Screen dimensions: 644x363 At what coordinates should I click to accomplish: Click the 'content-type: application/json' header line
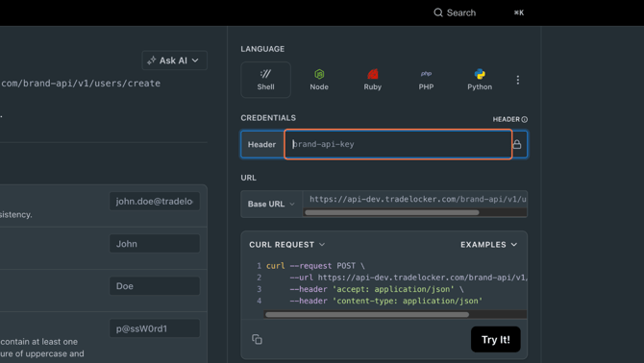click(x=386, y=301)
